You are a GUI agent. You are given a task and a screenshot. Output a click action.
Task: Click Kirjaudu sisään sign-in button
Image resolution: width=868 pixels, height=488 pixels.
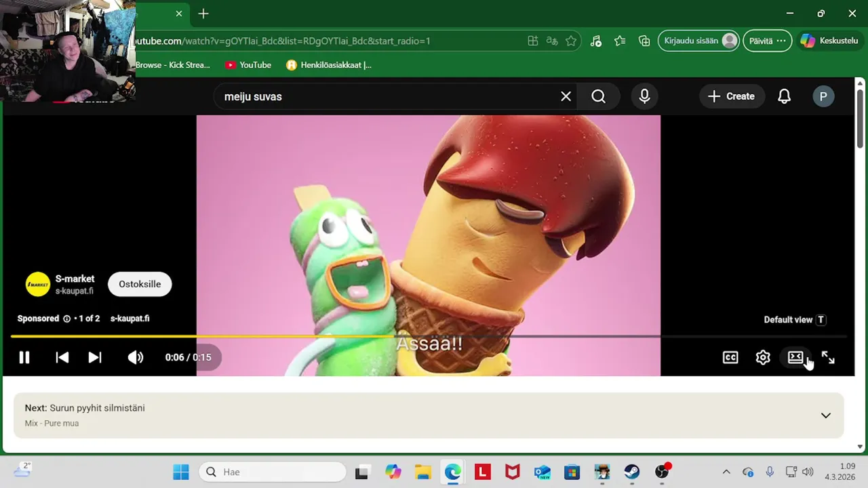pyautogui.click(x=698, y=41)
